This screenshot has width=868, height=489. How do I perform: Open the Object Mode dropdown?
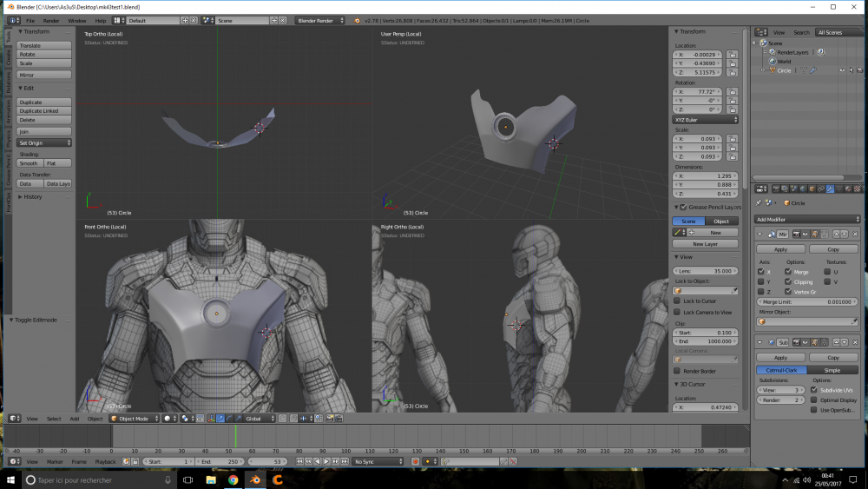135,418
